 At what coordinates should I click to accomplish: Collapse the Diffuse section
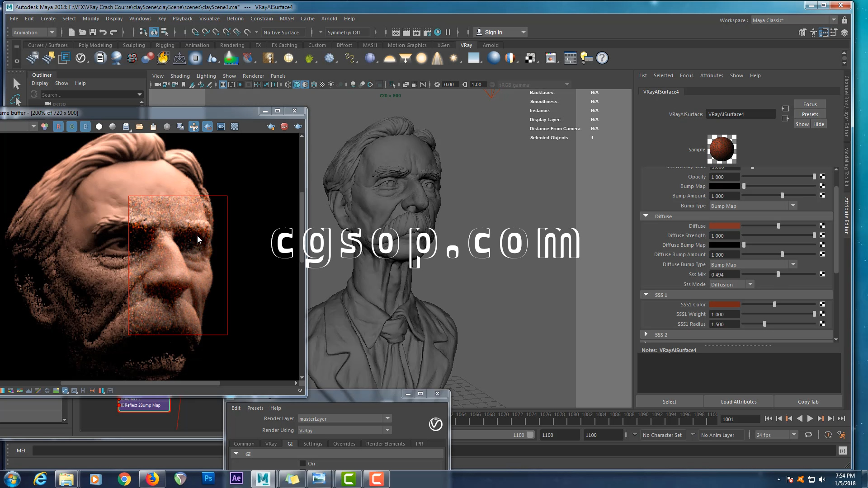coord(646,216)
